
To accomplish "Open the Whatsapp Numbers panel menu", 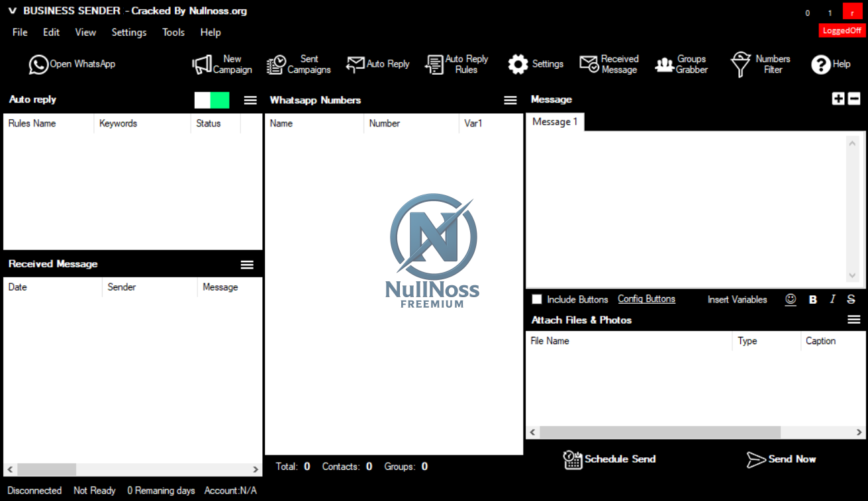I will (510, 99).
